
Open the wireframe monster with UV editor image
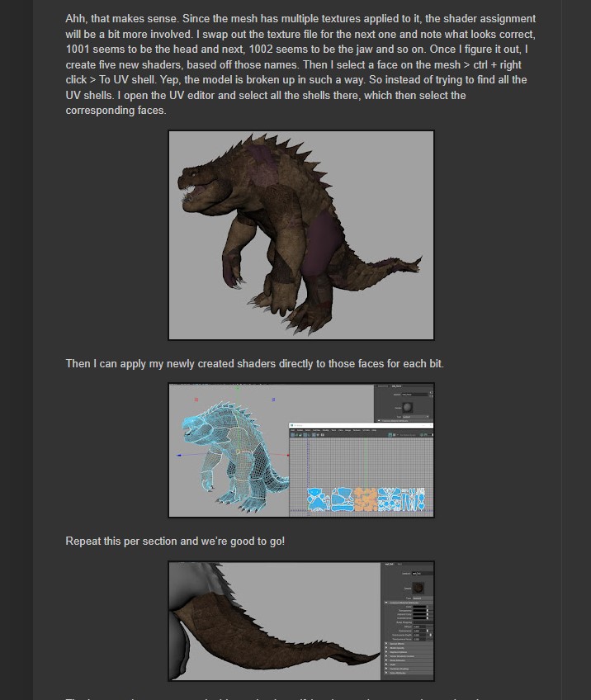300,450
